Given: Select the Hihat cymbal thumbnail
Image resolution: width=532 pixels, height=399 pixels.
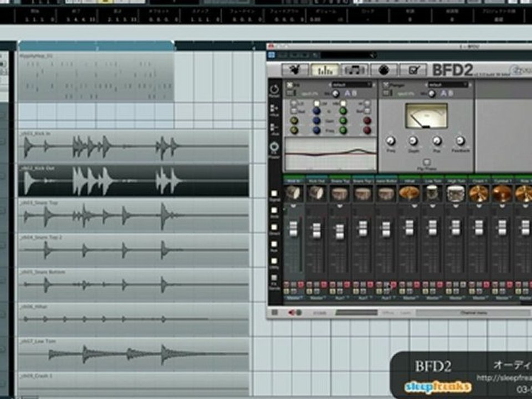Looking at the screenshot, I should (x=409, y=193).
